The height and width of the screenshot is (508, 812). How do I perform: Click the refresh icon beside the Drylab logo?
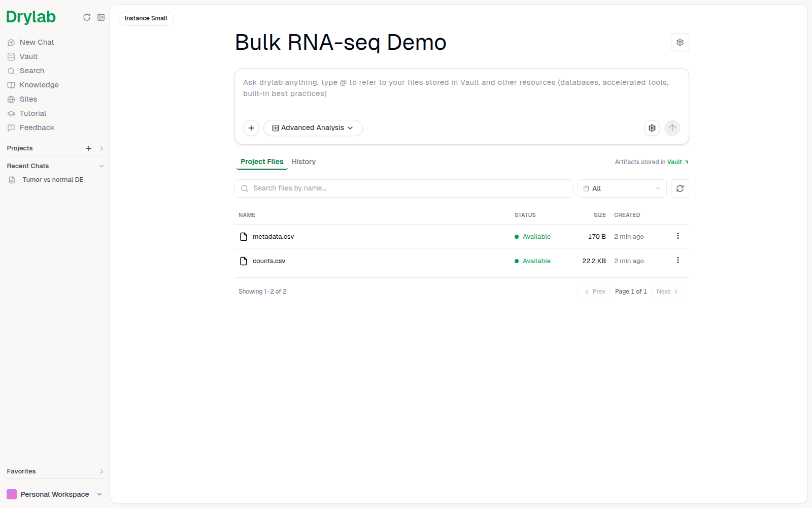87,17
